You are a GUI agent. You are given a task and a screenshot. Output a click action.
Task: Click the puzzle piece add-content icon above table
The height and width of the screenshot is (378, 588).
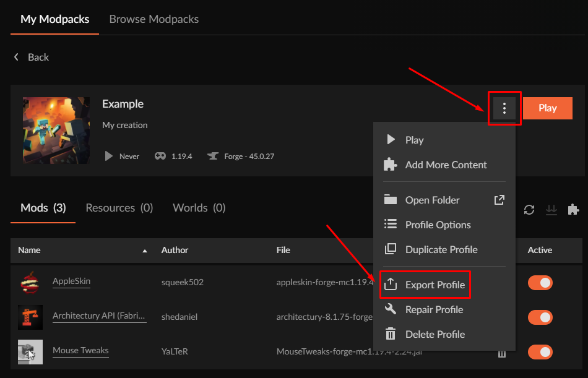pos(573,210)
